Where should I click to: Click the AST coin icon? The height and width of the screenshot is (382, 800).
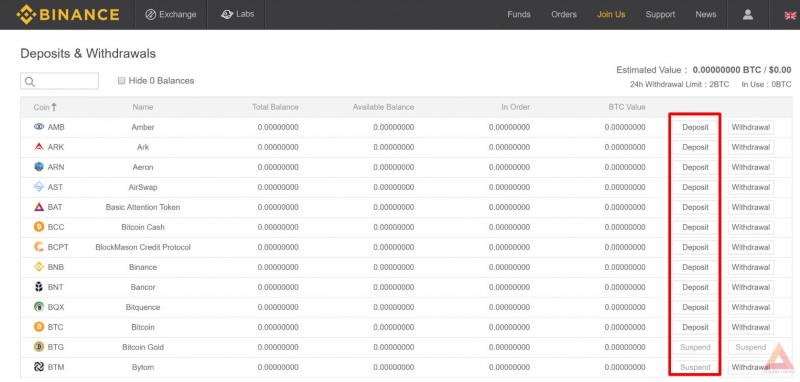39,187
